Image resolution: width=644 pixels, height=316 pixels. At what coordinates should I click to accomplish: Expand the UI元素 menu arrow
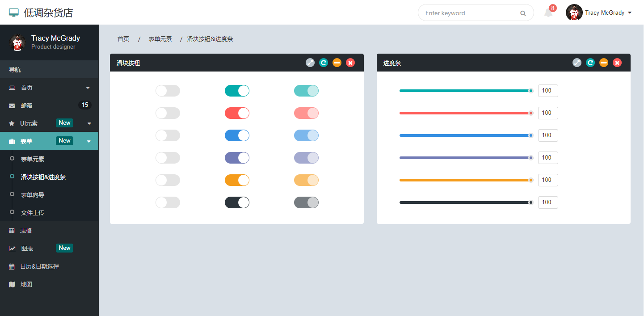pyautogui.click(x=89, y=123)
